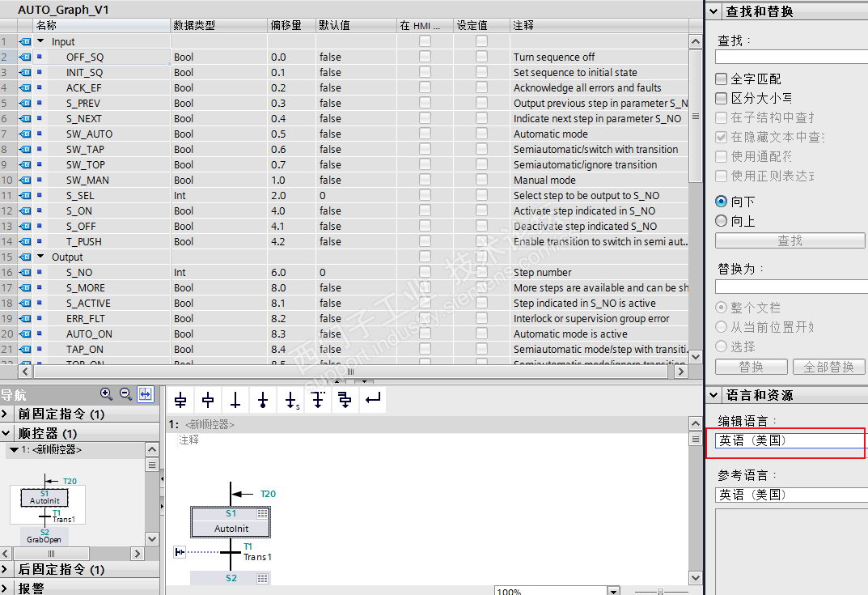Click the zoom in icon in navigation panel
The height and width of the screenshot is (595, 868).
pos(106,394)
